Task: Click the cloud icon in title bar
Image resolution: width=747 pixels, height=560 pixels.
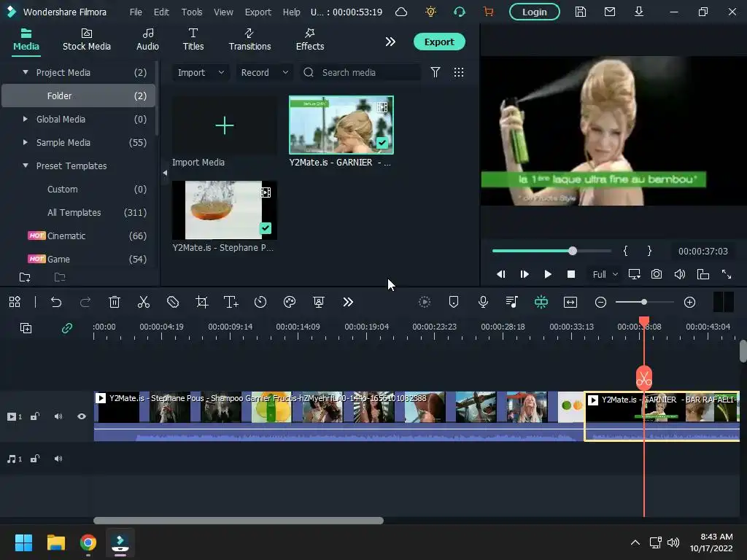Action: pyautogui.click(x=402, y=12)
